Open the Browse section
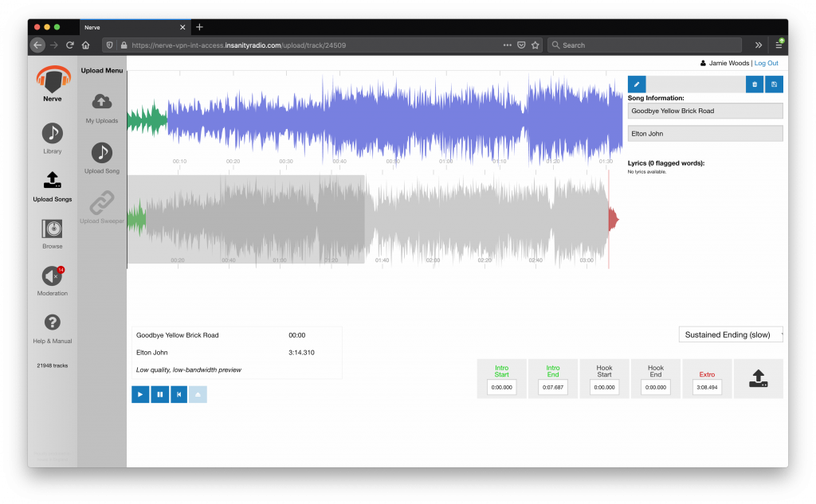 point(52,233)
